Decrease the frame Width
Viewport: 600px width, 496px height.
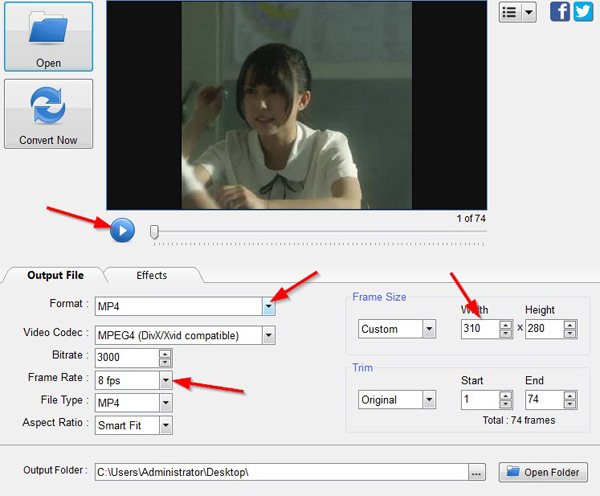(506, 333)
